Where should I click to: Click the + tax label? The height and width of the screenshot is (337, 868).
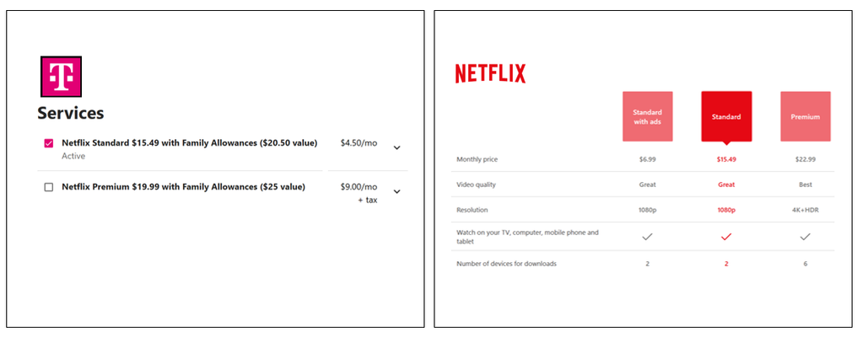[x=368, y=200]
